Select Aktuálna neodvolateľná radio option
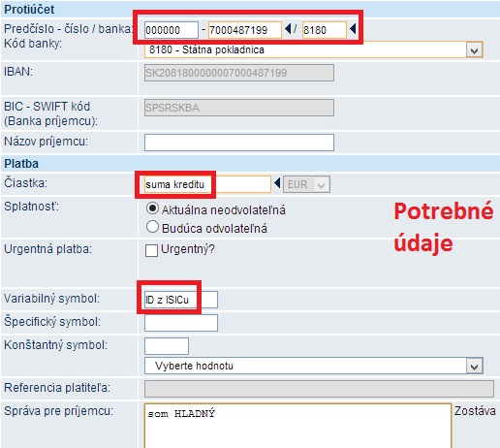500x448 pixels. pyautogui.click(x=152, y=208)
